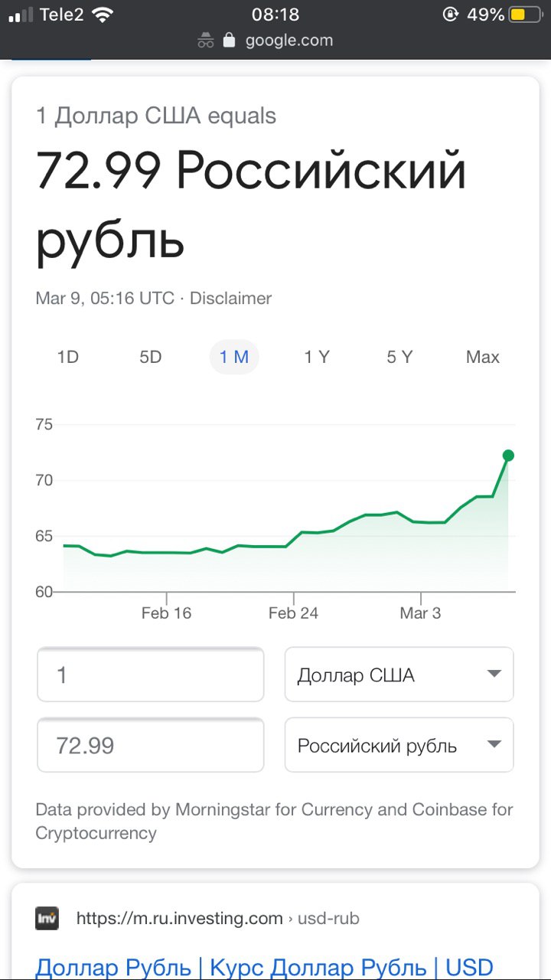Switch to the 5 Y chart range

coord(399,357)
